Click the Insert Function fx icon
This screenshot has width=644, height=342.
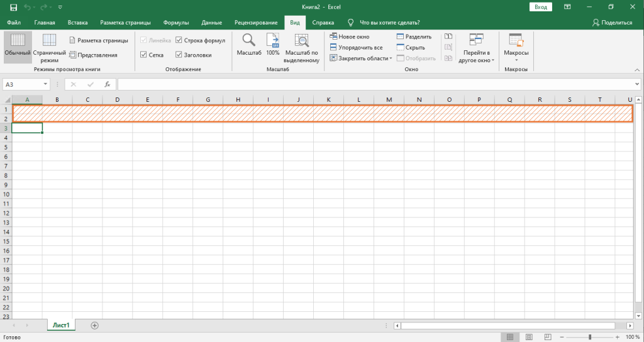(x=107, y=84)
